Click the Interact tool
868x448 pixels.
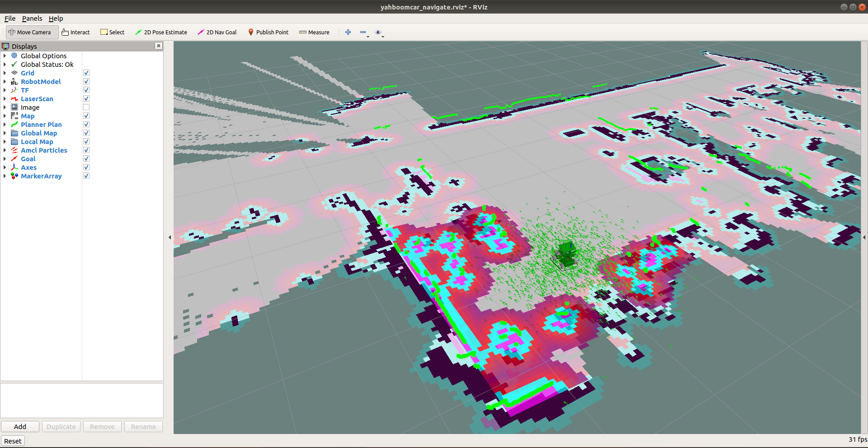tap(75, 33)
